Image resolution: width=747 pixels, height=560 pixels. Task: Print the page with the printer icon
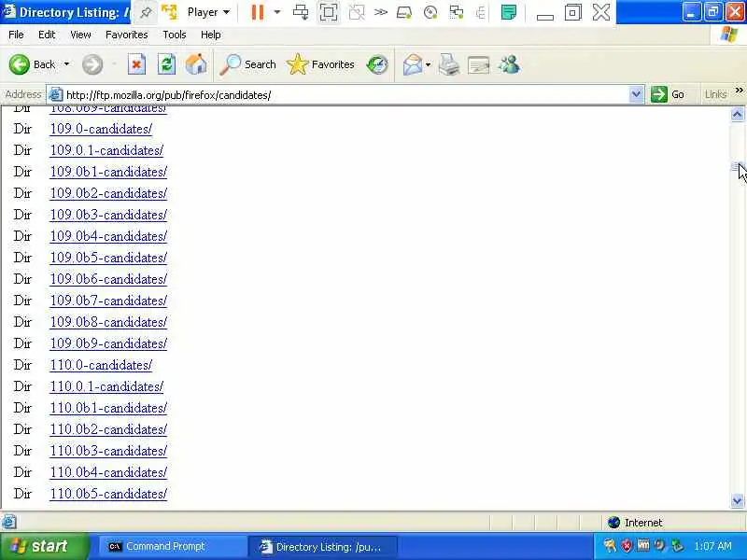[x=449, y=64]
